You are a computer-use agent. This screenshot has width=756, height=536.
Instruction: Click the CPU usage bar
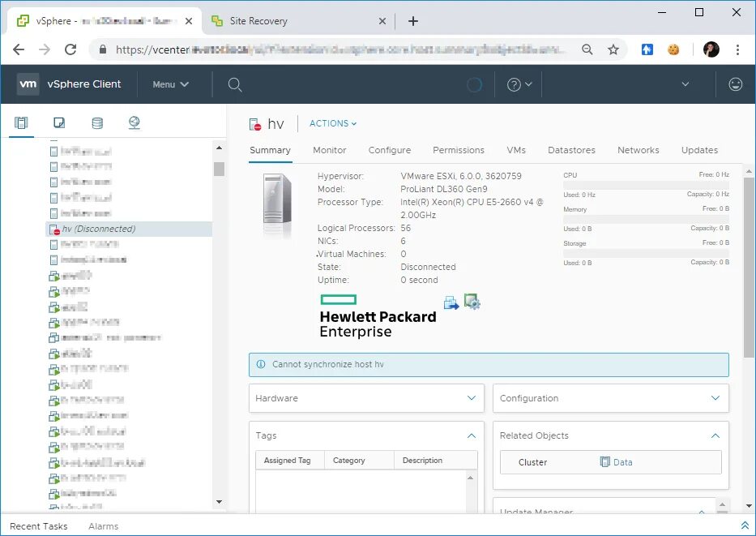point(646,185)
